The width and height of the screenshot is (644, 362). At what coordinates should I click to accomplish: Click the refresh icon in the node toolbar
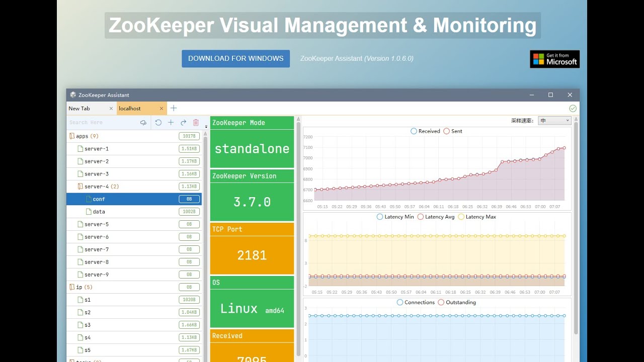[158, 123]
